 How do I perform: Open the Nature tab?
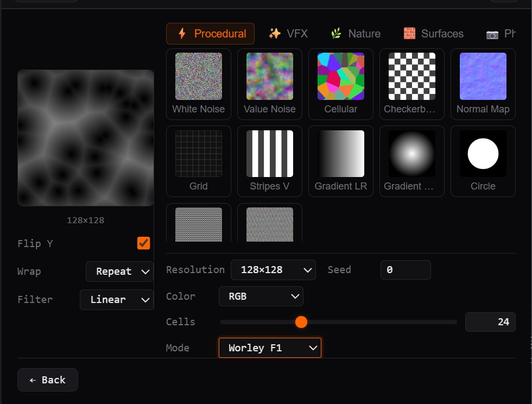tap(356, 34)
